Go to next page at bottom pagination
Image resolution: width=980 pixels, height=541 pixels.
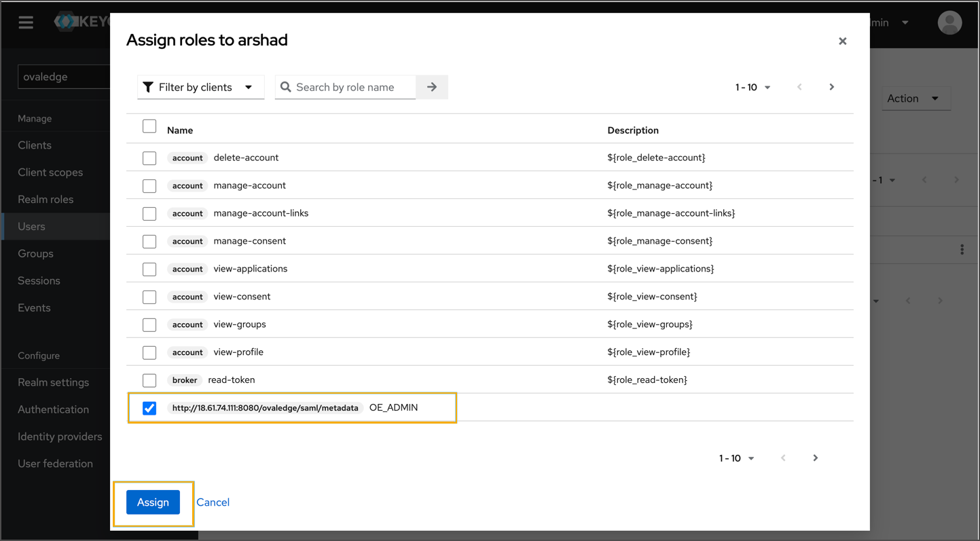pos(815,458)
